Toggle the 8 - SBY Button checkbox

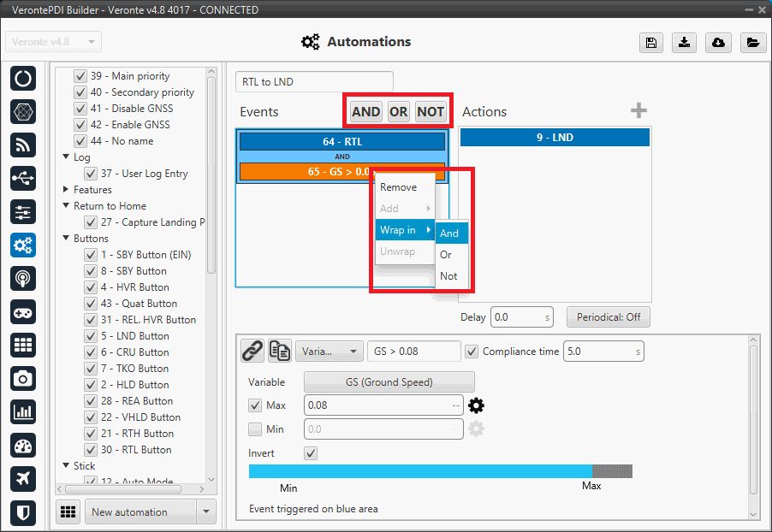[80, 271]
